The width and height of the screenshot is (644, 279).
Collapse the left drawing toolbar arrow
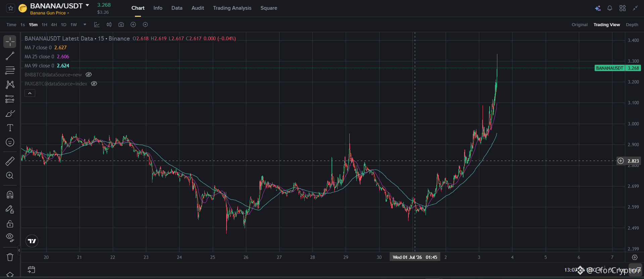point(19,250)
